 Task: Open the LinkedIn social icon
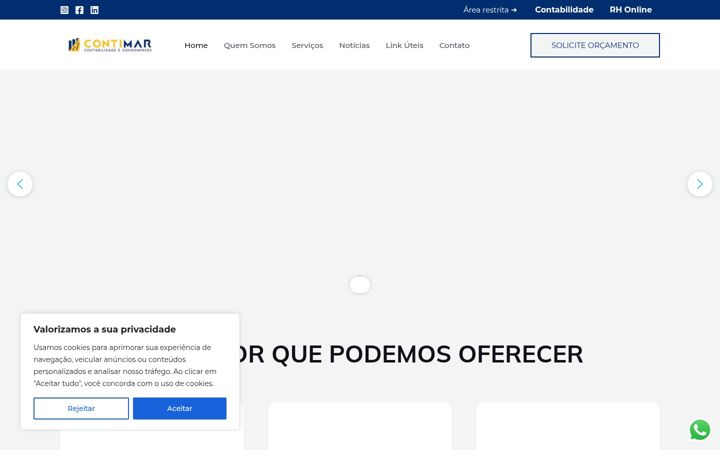95,10
